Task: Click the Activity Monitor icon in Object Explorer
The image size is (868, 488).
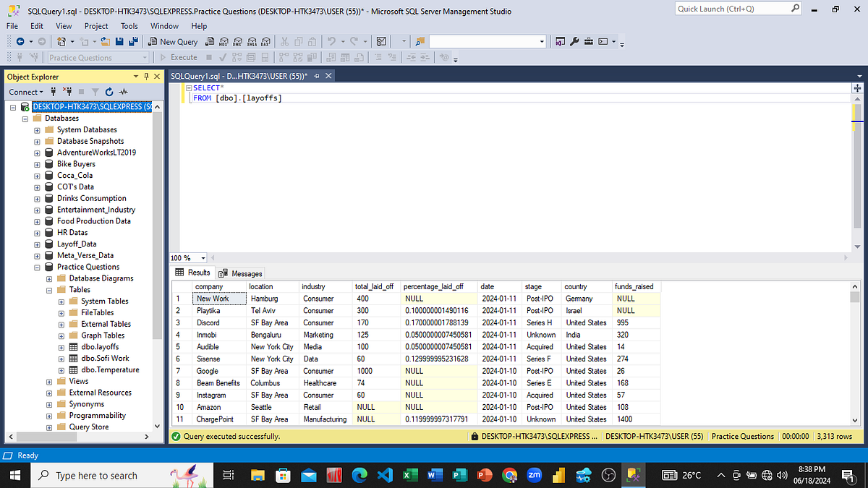Action: [124, 92]
